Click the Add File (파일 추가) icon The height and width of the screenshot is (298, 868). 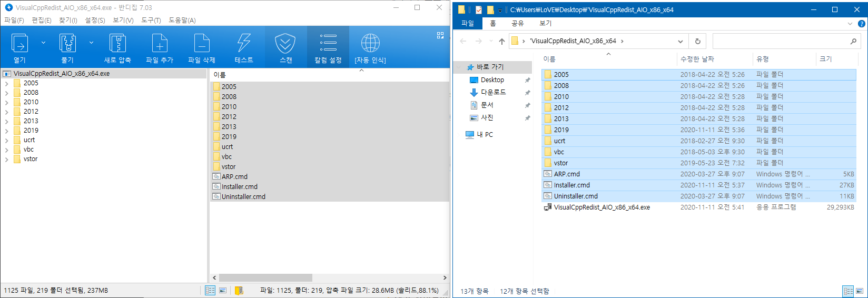(160, 43)
